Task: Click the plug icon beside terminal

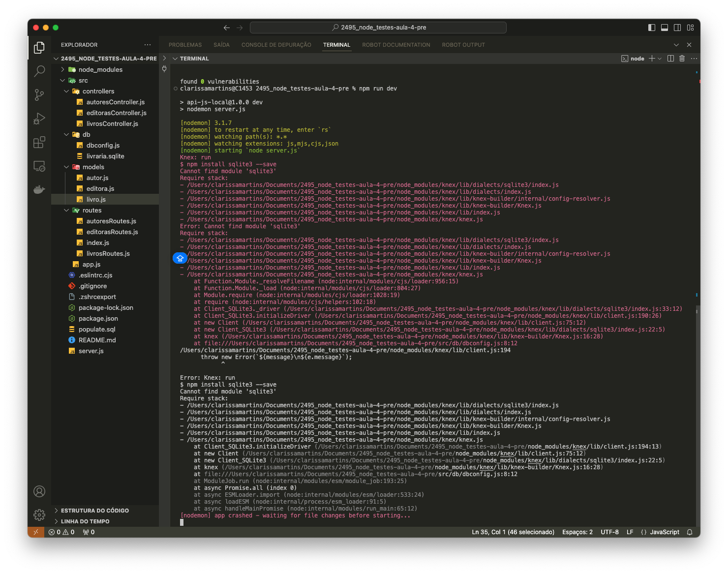Action: [164, 69]
